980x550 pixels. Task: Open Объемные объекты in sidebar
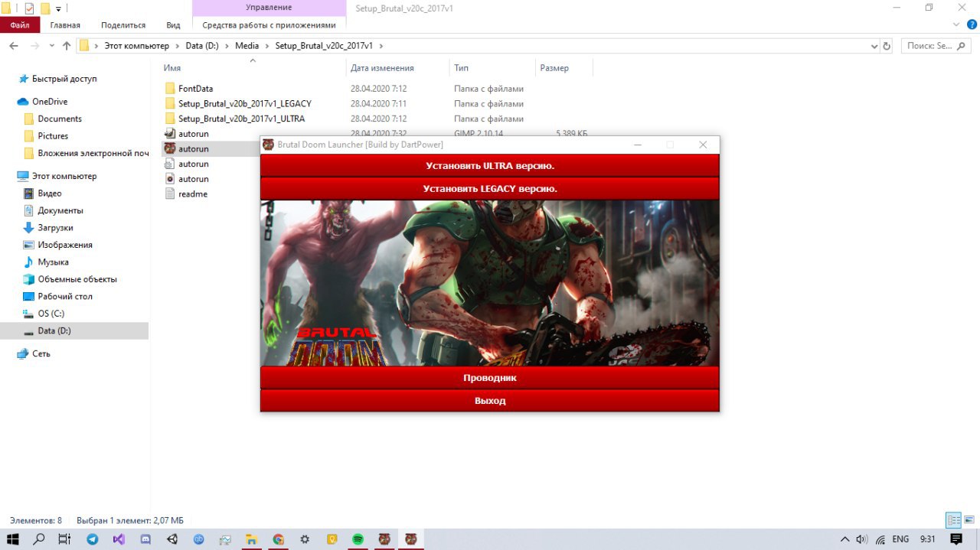pyautogui.click(x=77, y=279)
